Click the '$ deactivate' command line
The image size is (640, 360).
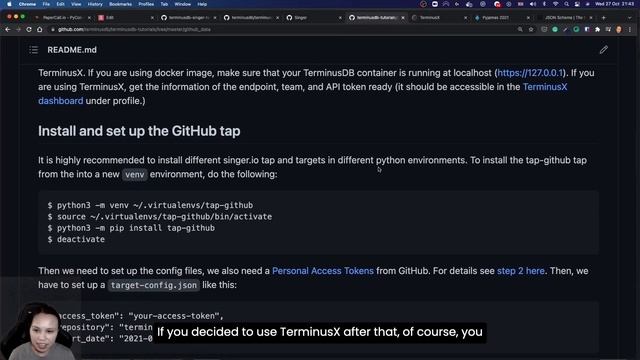pos(76,240)
